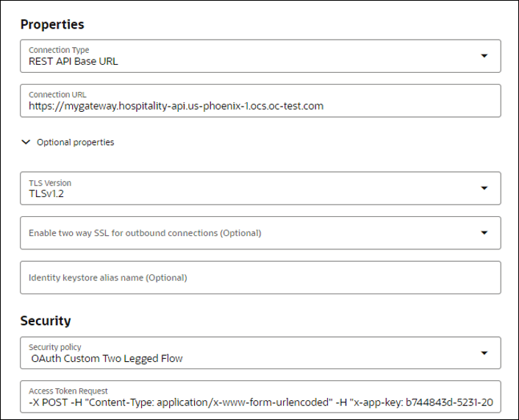Screen dimensions: 519x420
Task: Click the OAuth Custom Two Legged Flow value
Action: tap(107, 358)
